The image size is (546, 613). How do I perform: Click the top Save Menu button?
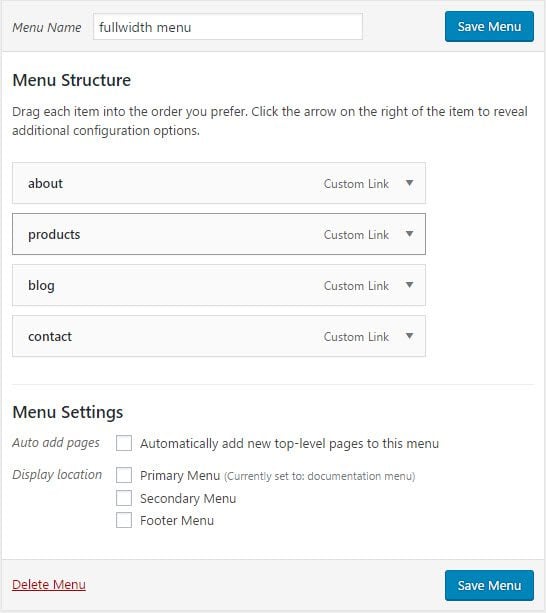coord(489,27)
